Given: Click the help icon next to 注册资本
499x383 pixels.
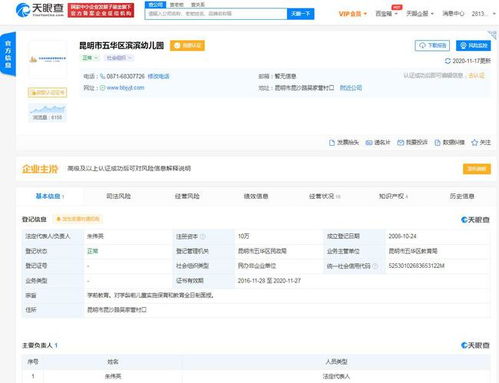Looking at the screenshot, I should (x=203, y=236).
